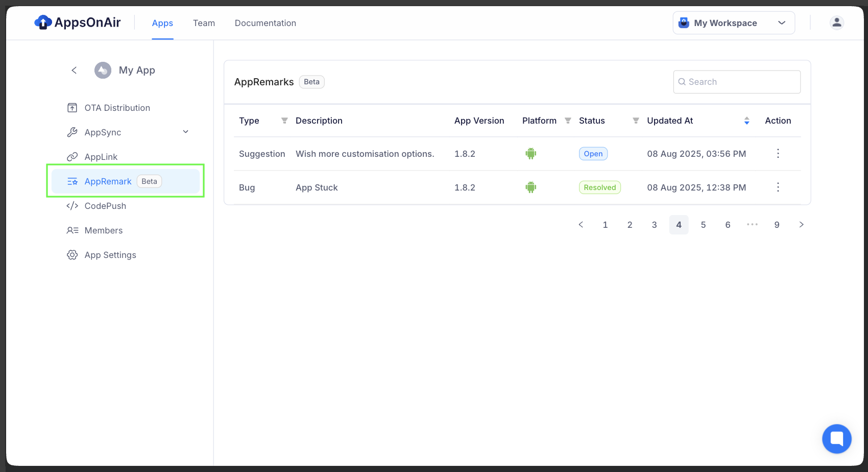Click the App Settings gear icon
The image size is (868, 472).
click(x=73, y=255)
